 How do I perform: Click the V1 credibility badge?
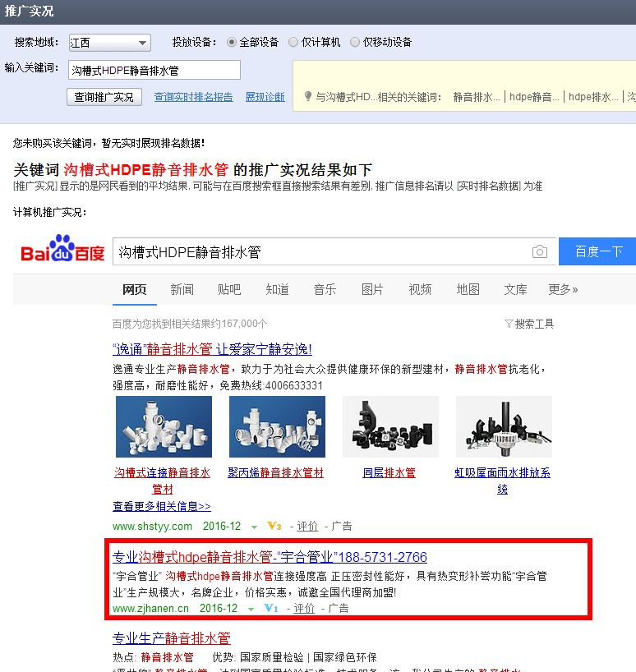(x=271, y=608)
